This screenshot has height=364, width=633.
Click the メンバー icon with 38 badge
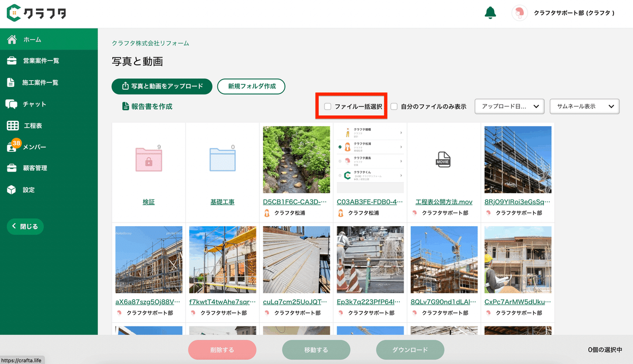tap(13, 146)
